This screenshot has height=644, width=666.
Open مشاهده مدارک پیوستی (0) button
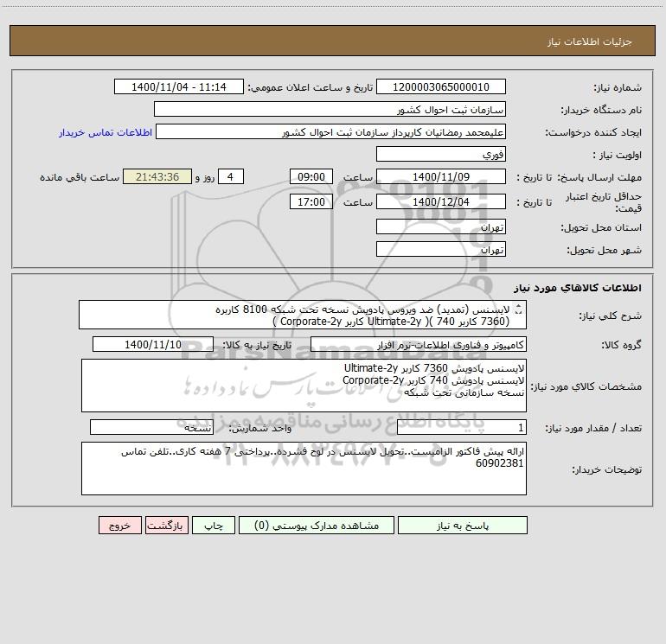[317, 525]
